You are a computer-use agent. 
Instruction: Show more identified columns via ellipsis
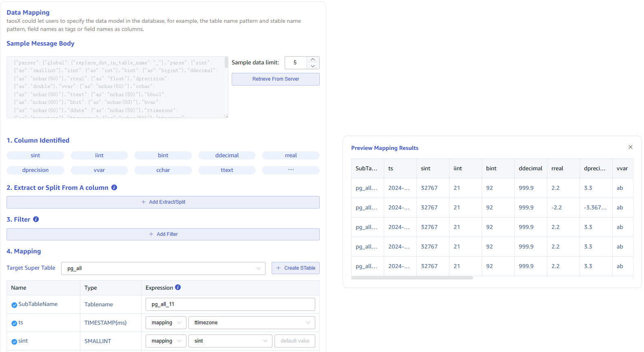pyautogui.click(x=291, y=170)
